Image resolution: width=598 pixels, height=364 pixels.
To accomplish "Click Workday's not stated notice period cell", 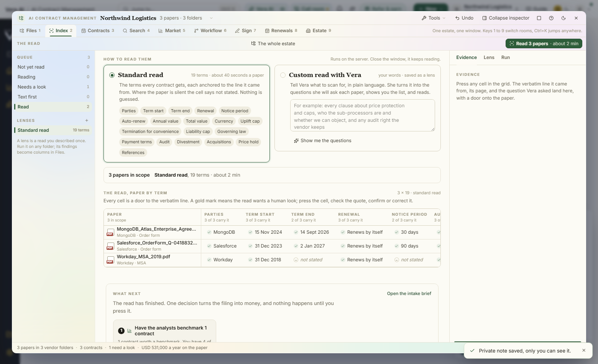I will 409,260.
